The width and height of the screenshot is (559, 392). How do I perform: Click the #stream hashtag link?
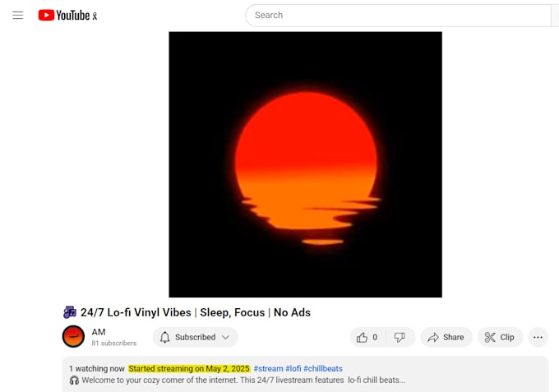269,368
